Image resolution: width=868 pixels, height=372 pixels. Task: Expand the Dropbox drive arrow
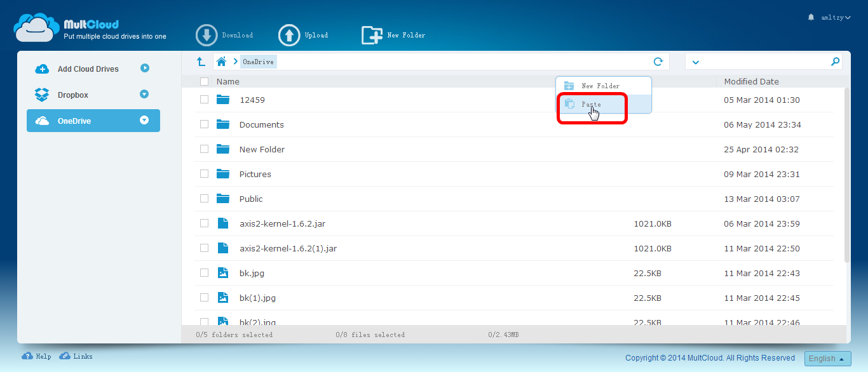[x=144, y=94]
